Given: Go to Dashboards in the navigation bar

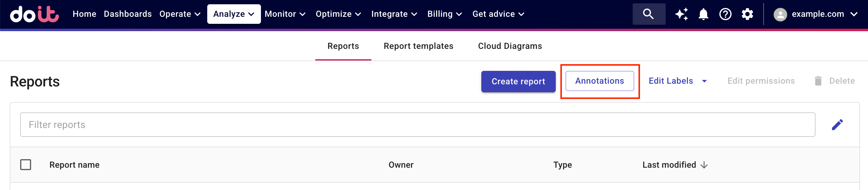Looking at the screenshot, I should click(x=127, y=14).
